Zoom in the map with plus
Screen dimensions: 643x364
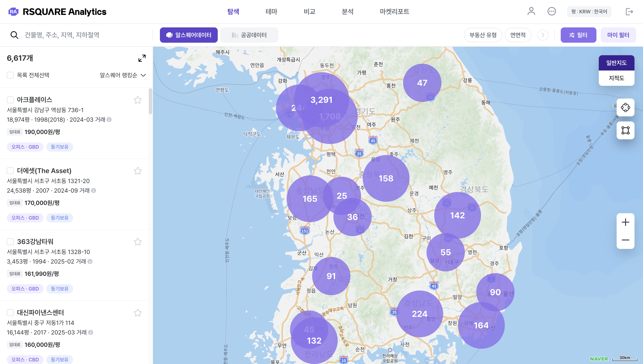(625, 222)
